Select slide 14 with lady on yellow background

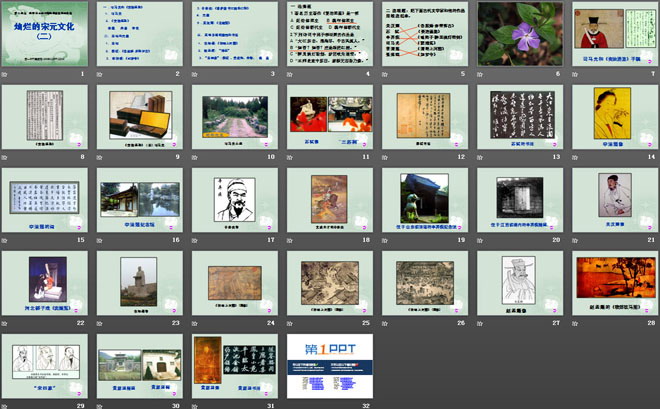613,116
